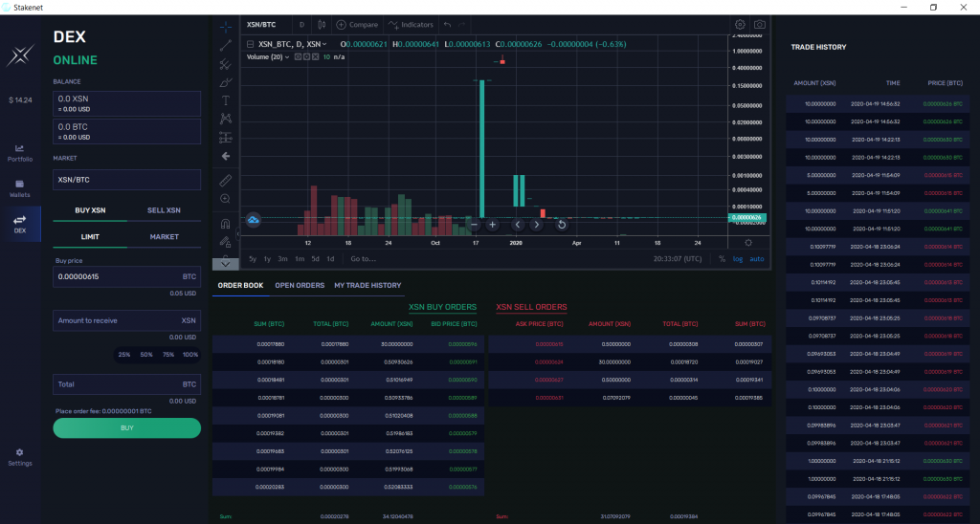Select the ruler measure tool
The image size is (980, 524).
tap(226, 181)
